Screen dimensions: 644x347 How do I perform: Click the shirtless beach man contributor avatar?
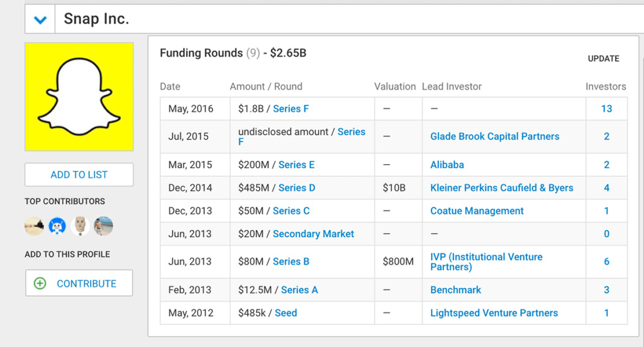103,226
